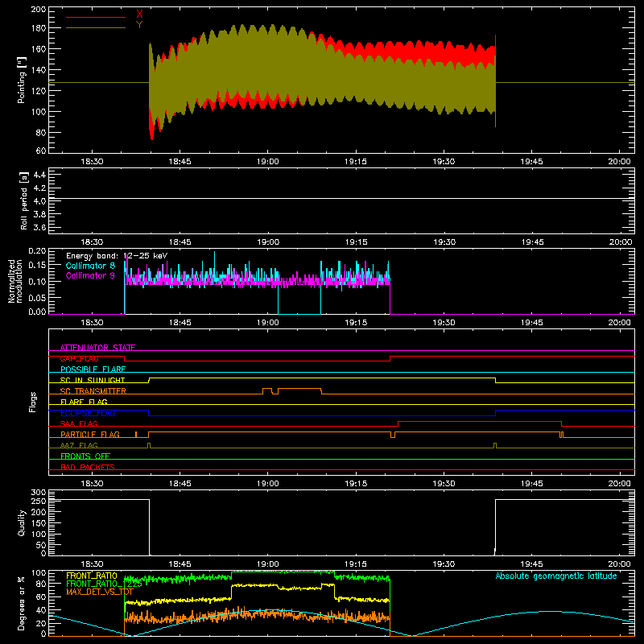Select the SC_TRANSMITTER flag label
644x644 pixels.
(x=93, y=391)
